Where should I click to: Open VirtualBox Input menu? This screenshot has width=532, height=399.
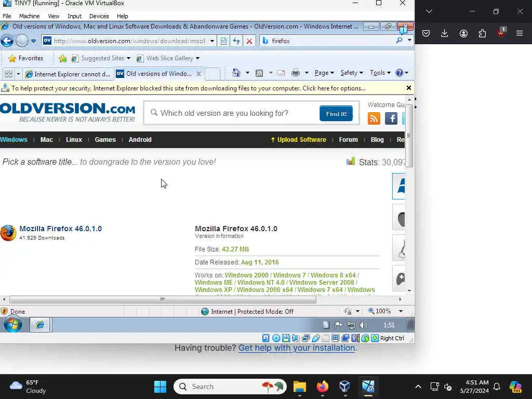point(74,16)
